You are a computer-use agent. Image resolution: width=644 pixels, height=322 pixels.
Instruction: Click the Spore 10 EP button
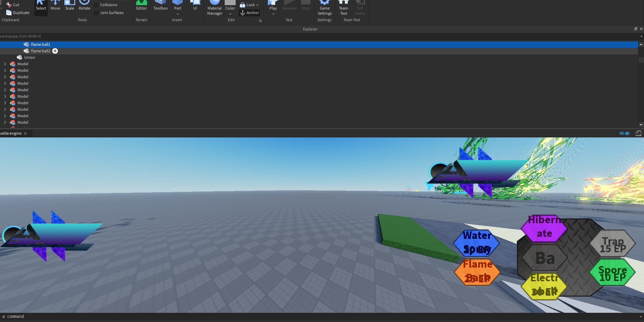coord(613,273)
